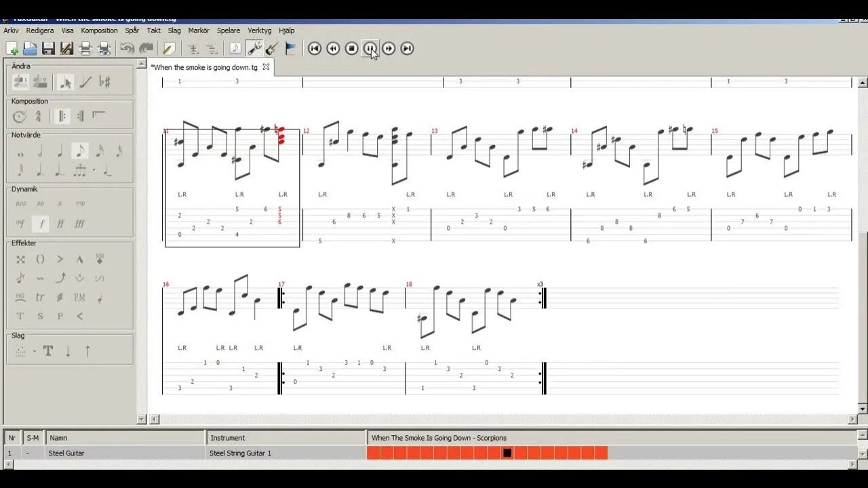Click the Save As toolbar icon
Screen dimensions: 868x488
click(66, 49)
